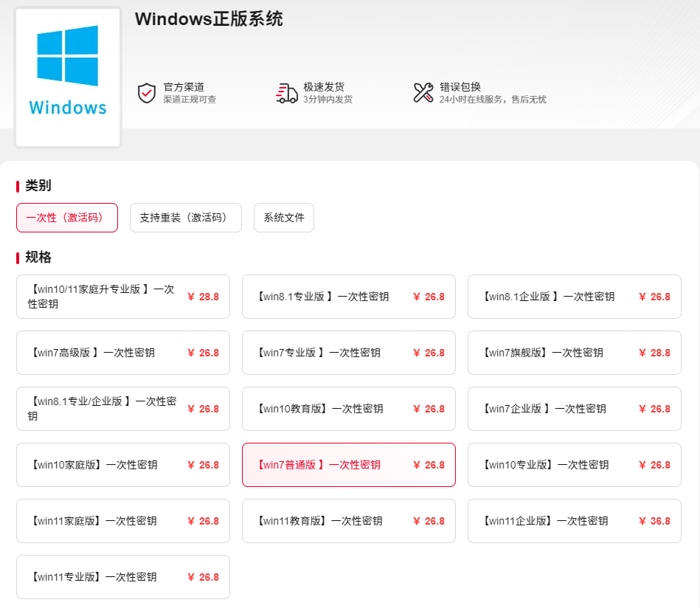Choose win7旗舰版 one-time key option
Screen dimensions: 700x608
(x=575, y=353)
